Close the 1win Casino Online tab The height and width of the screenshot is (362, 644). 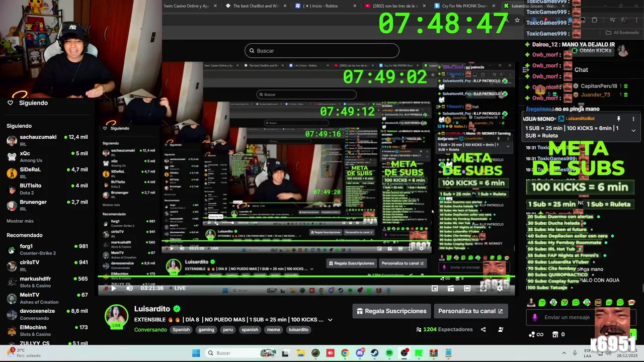215,6
